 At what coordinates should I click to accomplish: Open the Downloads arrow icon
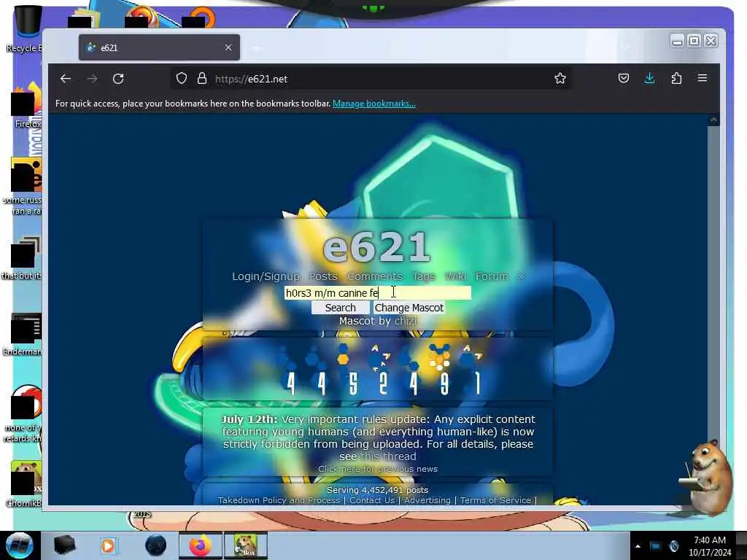pyautogui.click(x=649, y=78)
